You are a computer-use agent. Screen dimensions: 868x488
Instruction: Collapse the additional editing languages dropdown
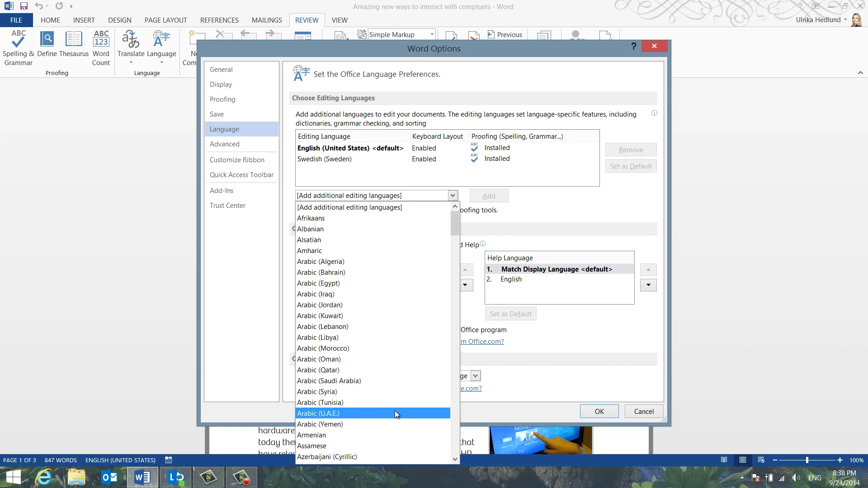tap(453, 195)
